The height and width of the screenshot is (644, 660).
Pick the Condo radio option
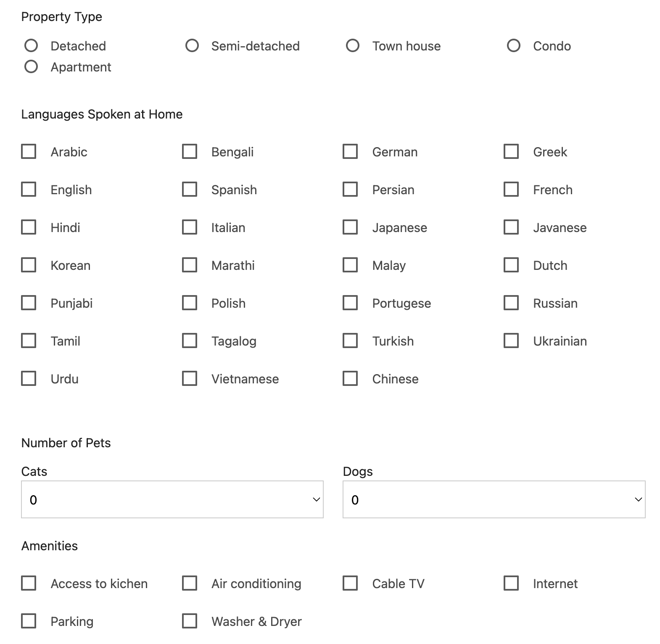coord(514,45)
